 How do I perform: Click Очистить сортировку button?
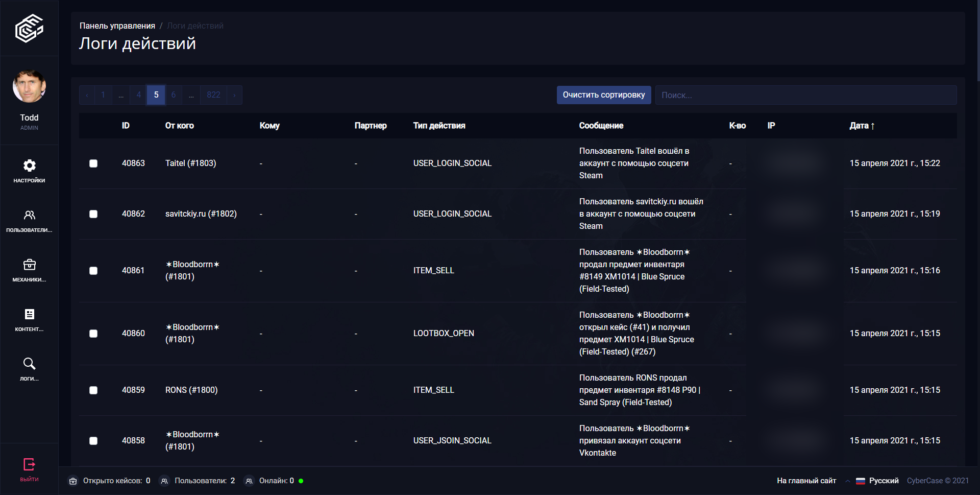[x=604, y=95]
